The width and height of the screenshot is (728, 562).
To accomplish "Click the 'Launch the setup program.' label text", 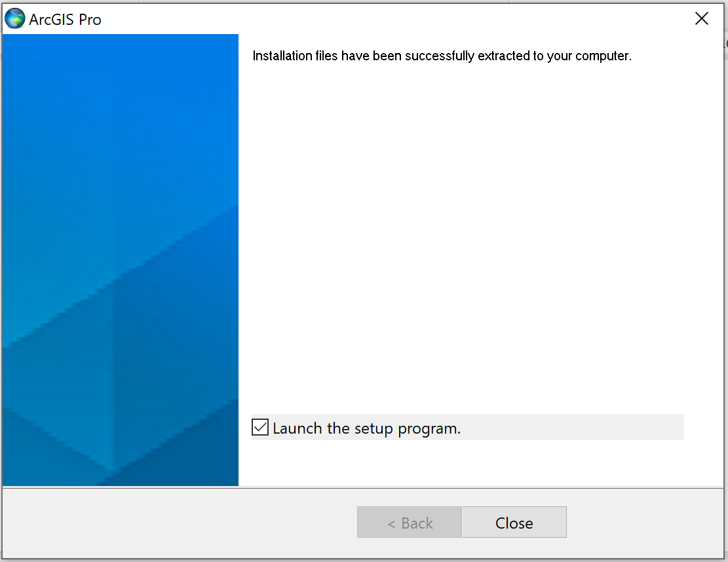I will coord(367,428).
